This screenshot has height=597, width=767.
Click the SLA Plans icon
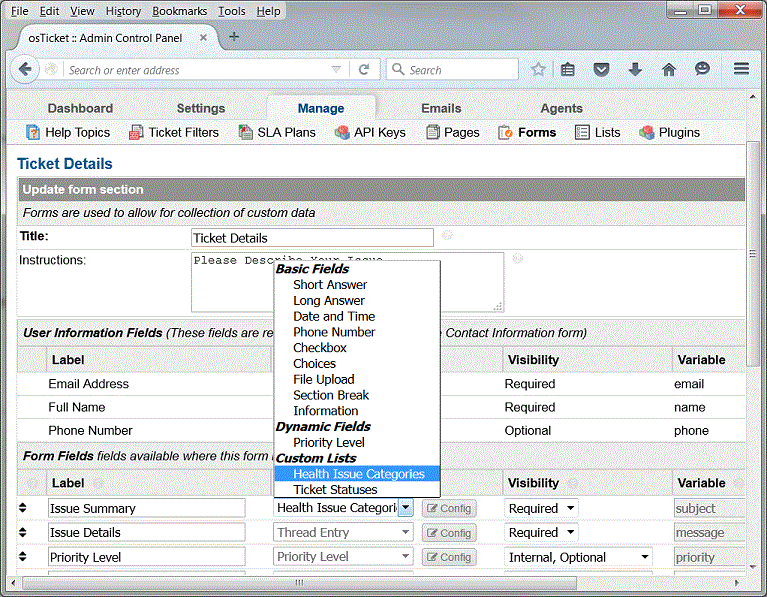pos(245,132)
